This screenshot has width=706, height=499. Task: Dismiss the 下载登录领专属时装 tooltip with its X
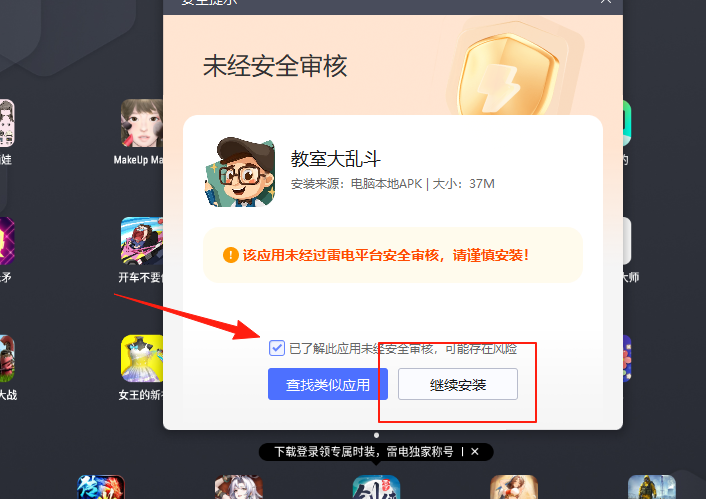475,451
